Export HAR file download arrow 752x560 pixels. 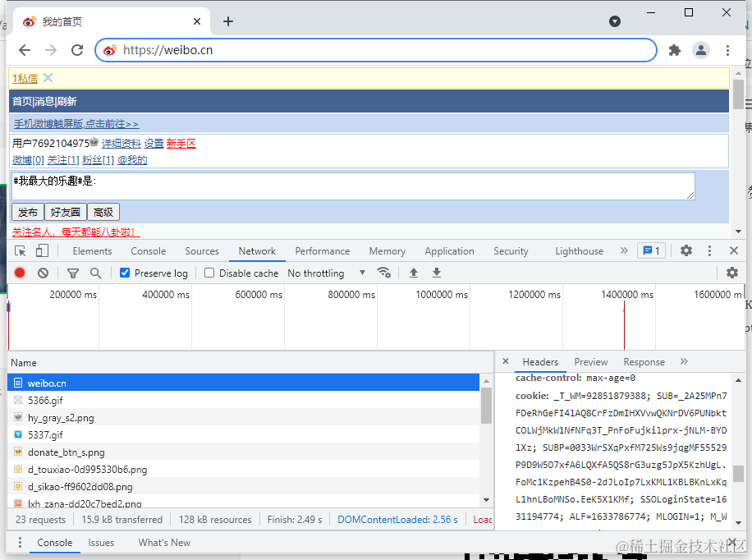pos(437,273)
